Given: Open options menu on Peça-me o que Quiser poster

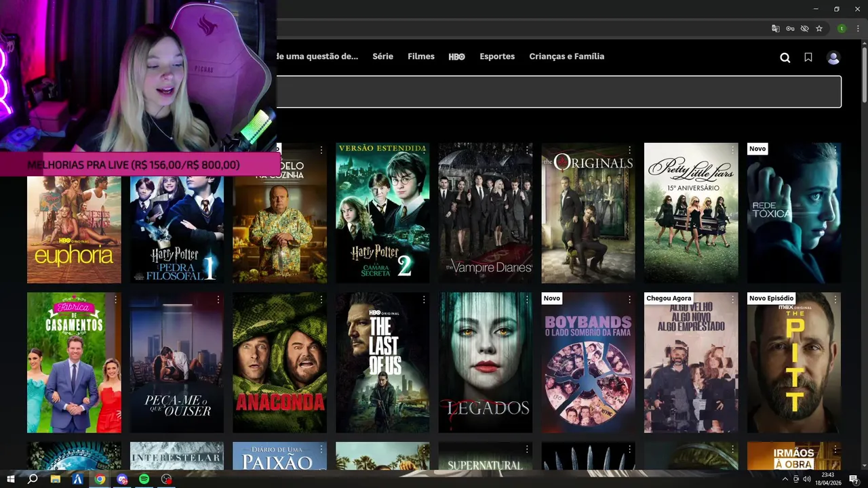Looking at the screenshot, I should [218, 300].
